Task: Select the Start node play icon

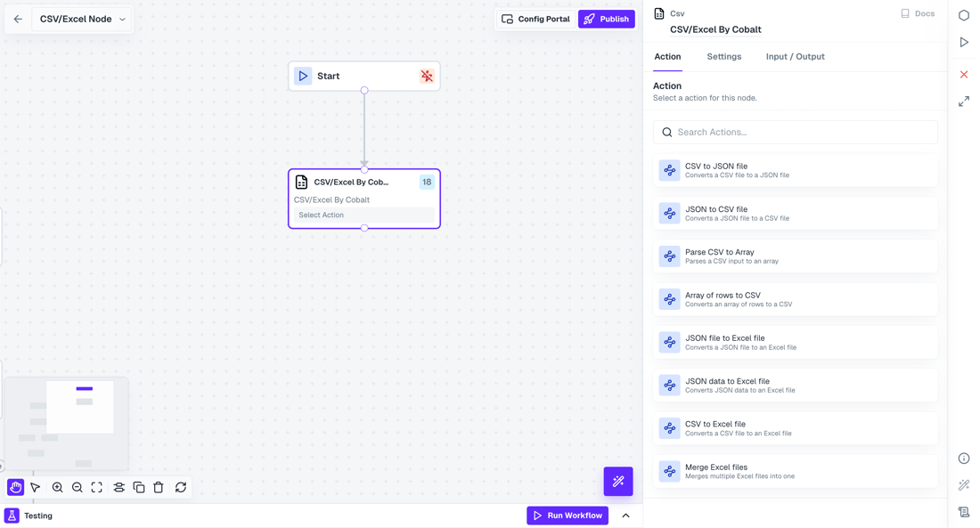Action: [303, 77]
